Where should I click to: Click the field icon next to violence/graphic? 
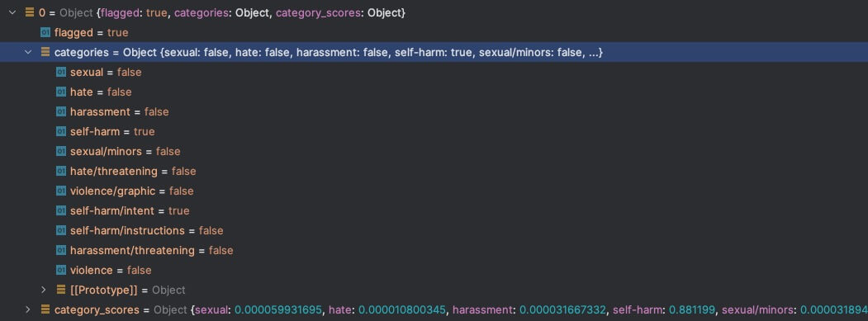click(x=61, y=191)
